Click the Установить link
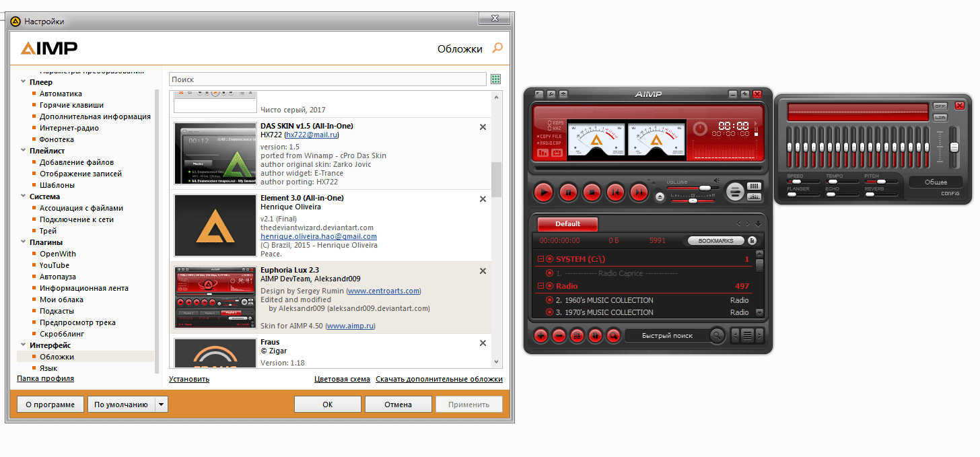The width and height of the screenshot is (980, 457). pyautogui.click(x=189, y=379)
